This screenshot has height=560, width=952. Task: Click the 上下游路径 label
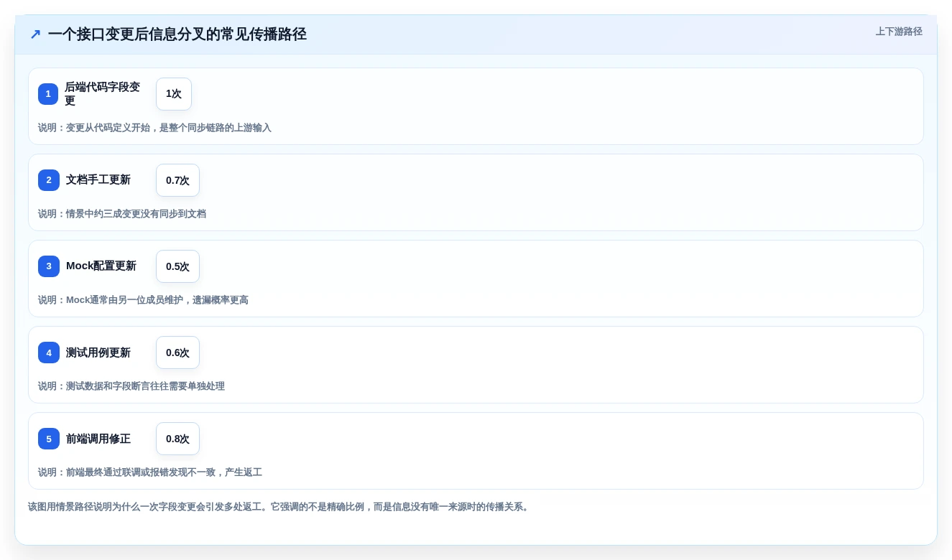tap(899, 32)
